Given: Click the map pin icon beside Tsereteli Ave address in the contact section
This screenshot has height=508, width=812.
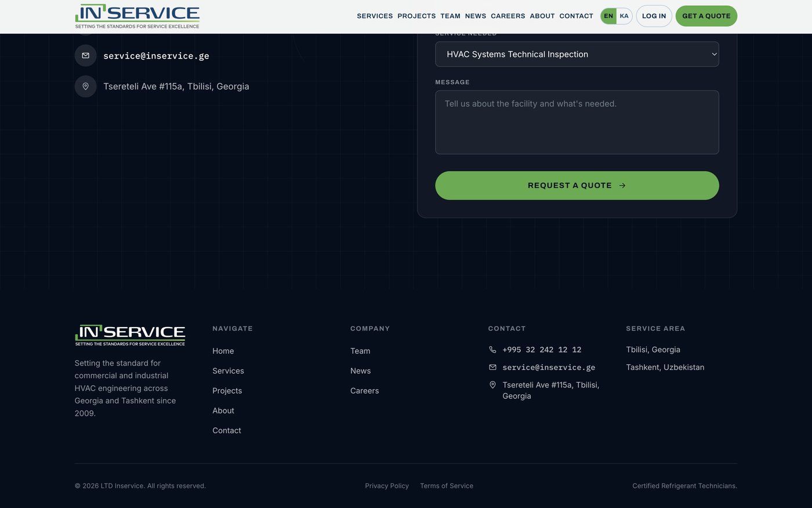Looking at the screenshot, I should [85, 86].
